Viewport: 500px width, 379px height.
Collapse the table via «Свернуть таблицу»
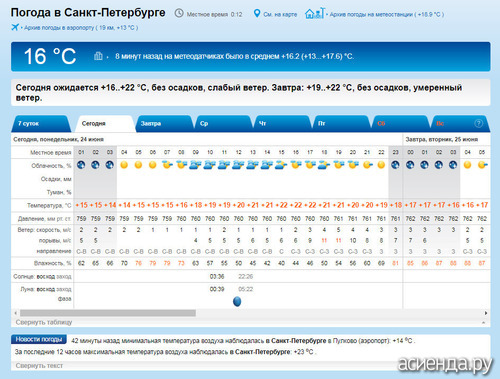(x=44, y=322)
